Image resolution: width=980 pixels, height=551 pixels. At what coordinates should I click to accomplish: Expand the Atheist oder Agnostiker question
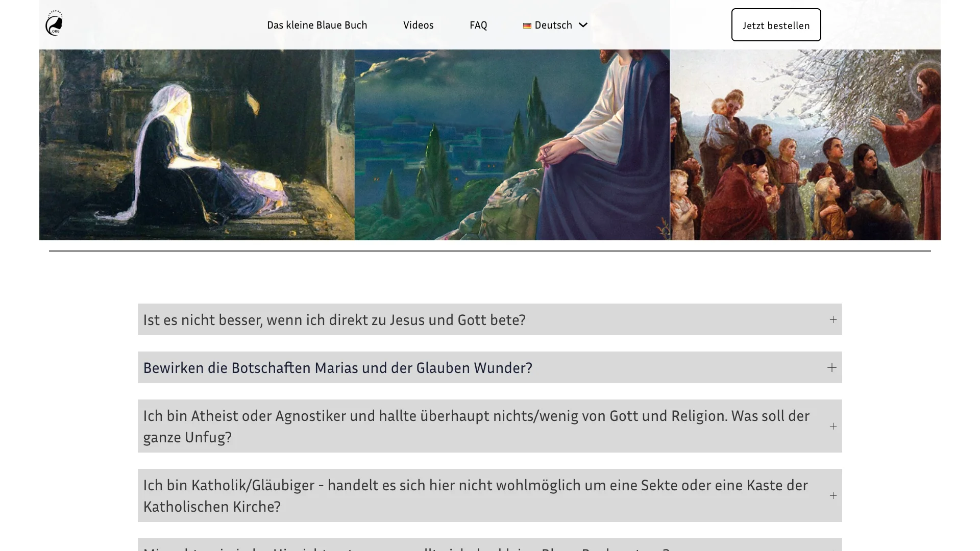click(489, 426)
